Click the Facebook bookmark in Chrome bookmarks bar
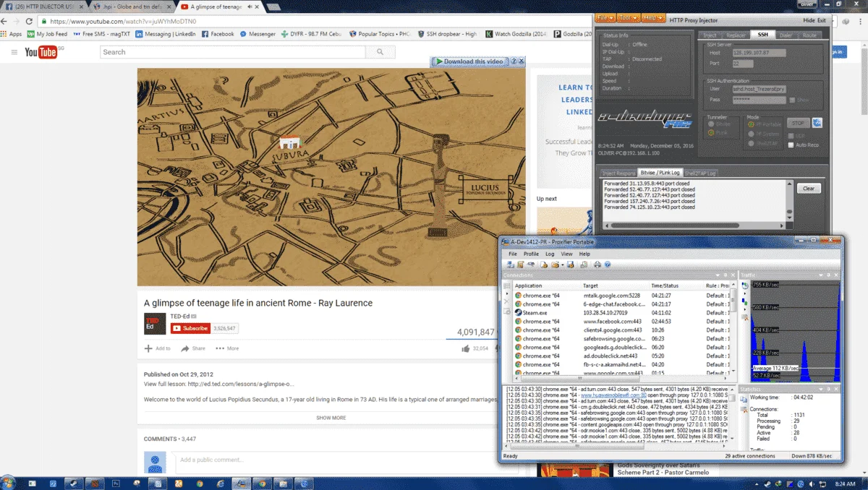This screenshot has width=868, height=490. coord(218,34)
